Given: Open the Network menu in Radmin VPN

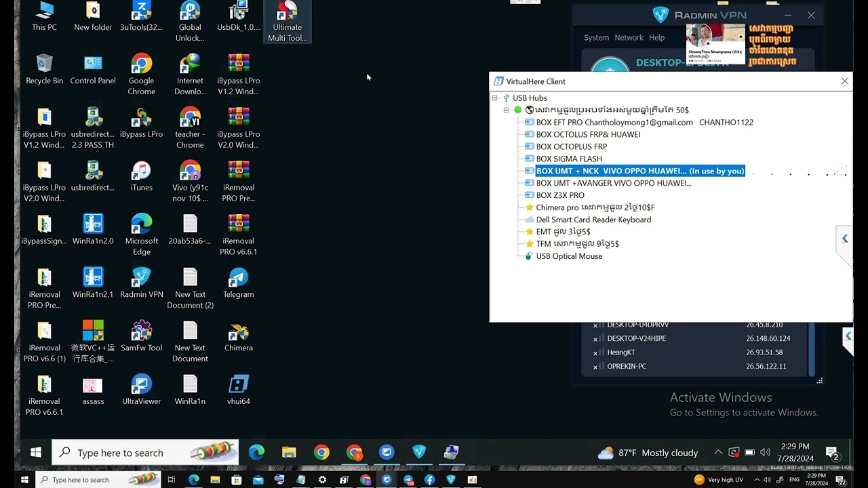Looking at the screenshot, I should click(629, 38).
